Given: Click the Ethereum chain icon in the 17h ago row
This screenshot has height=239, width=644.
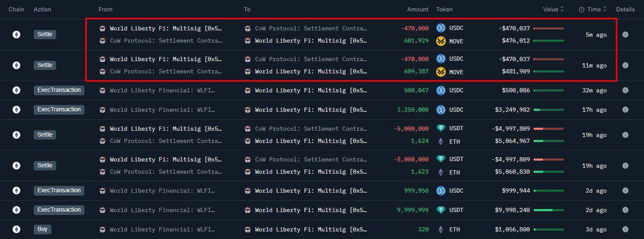Looking at the screenshot, I should (x=17, y=109).
